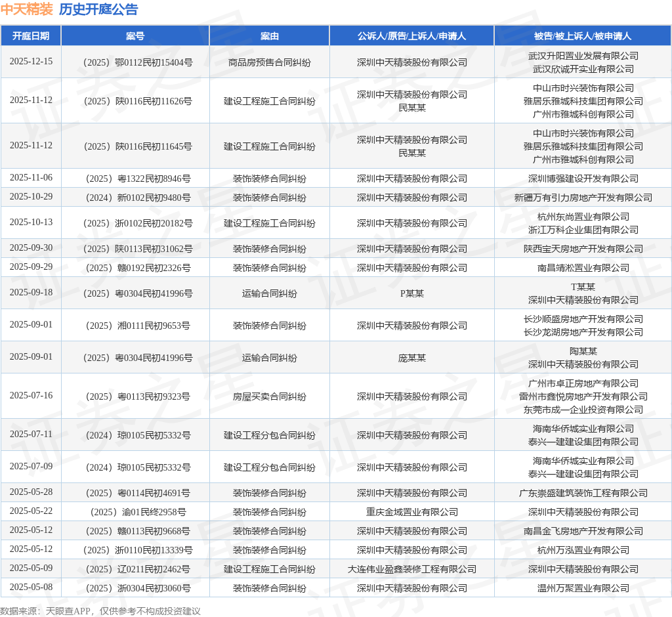Click case number 赣0192民初2326号
The image size is (672, 617).
click(x=138, y=268)
